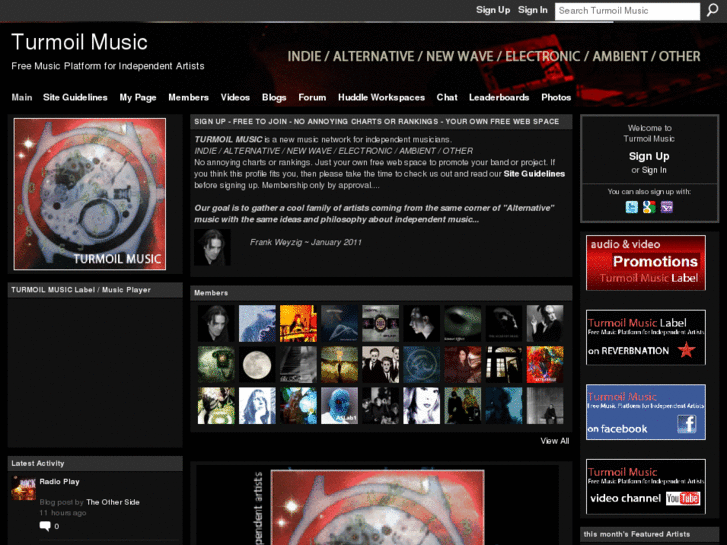
Task: Click the INDIE / ALTERNATIVE header banner text
Action: (x=494, y=57)
